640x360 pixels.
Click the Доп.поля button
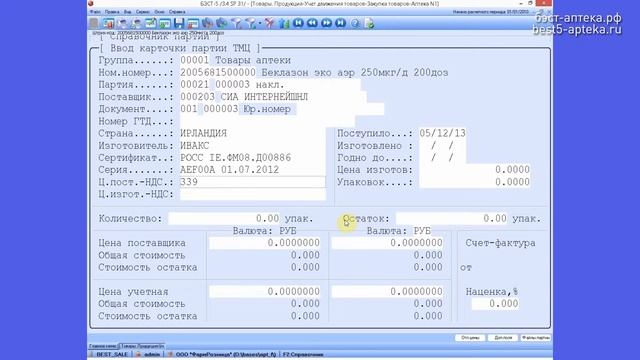pyautogui.click(x=503, y=338)
